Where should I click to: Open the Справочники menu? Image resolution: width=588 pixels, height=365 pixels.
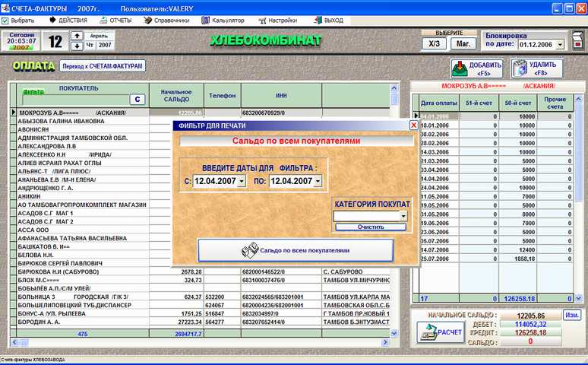[x=167, y=21]
